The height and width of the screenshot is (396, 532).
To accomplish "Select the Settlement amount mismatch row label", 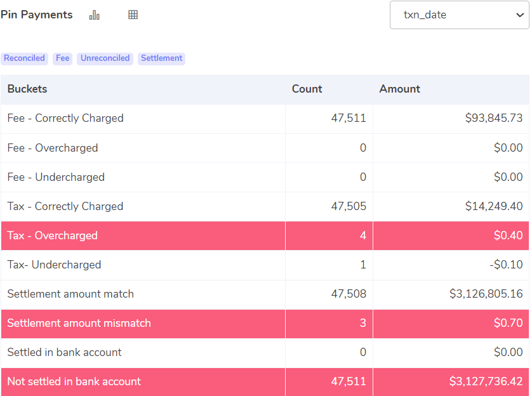I will click(79, 323).
